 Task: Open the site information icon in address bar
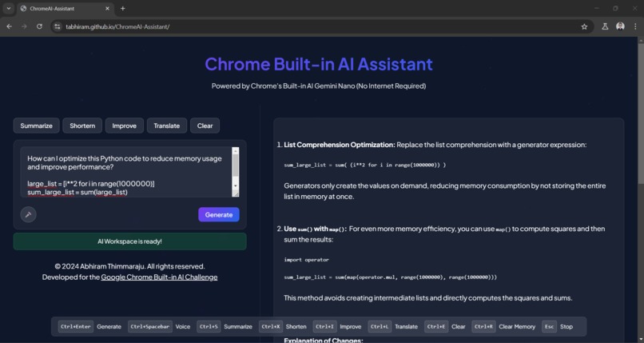[58, 26]
